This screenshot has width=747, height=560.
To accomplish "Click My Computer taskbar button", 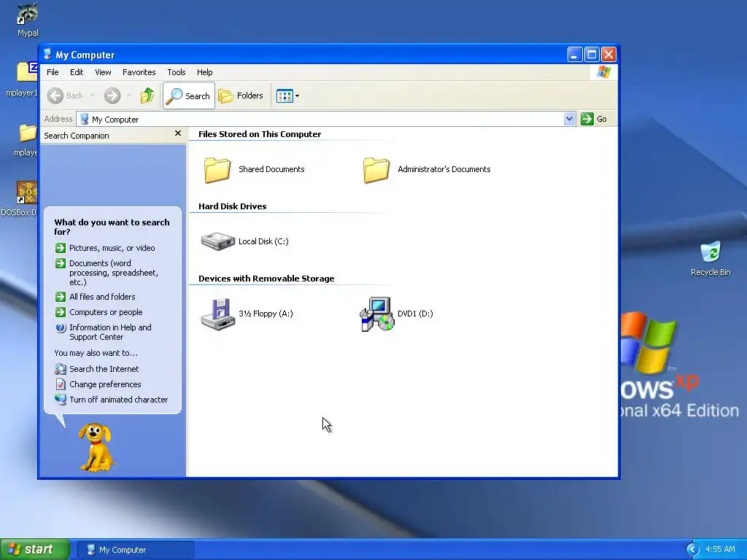I will (136, 550).
